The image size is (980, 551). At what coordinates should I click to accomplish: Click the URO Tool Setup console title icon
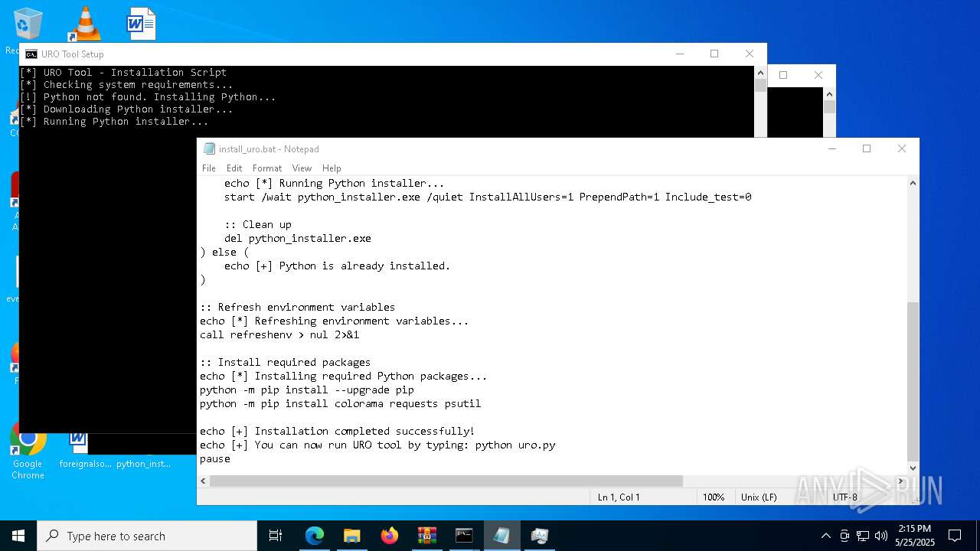pyautogui.click(x=31, y=54)
